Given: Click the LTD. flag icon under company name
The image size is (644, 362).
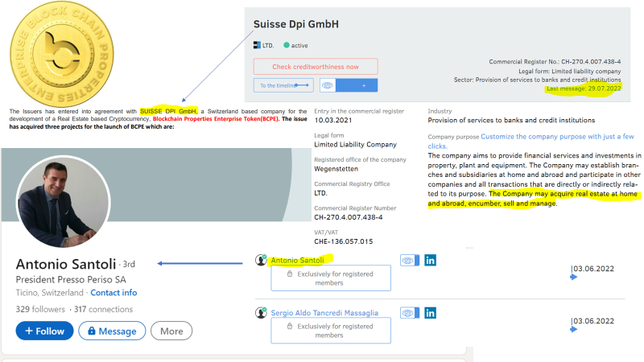Looking at the screenshot, I should pos(257,45).
